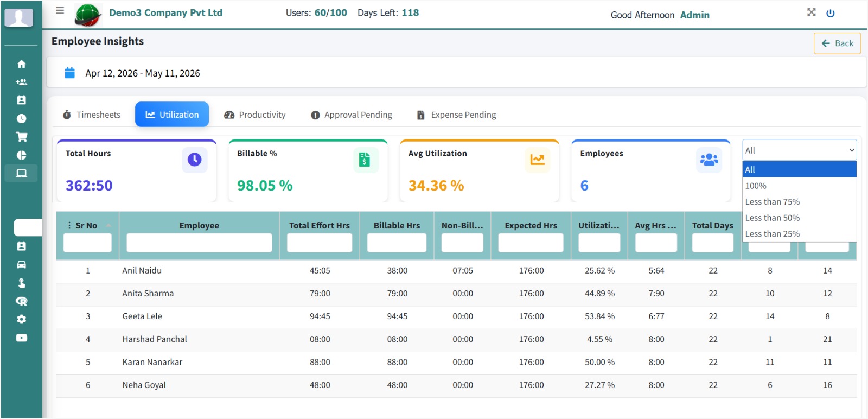868x419 pixels.
Task: Open Sr No column options dots
Action: pyautogui.click(x=69, y=225)
